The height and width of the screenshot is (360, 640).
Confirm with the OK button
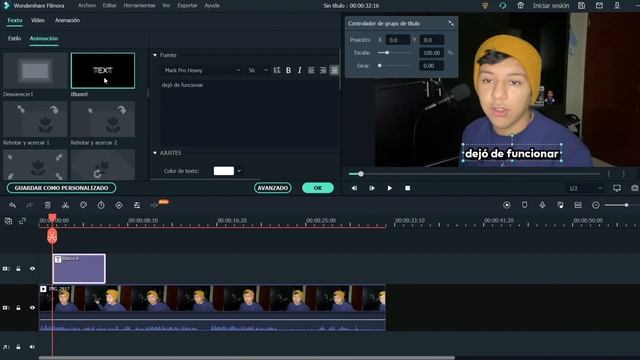click(318, 188)
